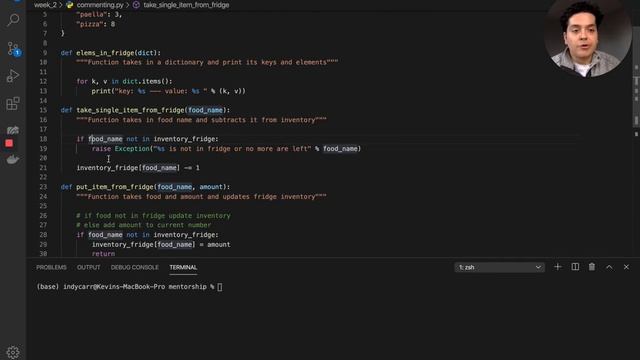
Task: Click '# if food not in fridge' comment
Action: tap(153, 216)
